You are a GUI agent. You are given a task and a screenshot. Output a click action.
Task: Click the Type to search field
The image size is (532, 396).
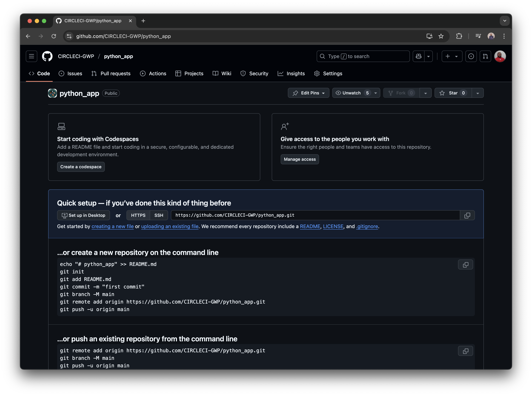click(x=363, y=56)
